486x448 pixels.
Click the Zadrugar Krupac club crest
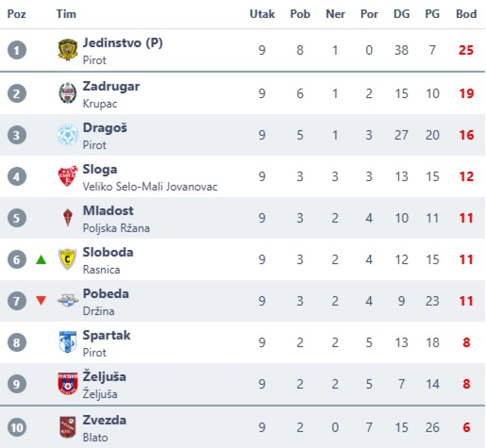click(68, 93)
